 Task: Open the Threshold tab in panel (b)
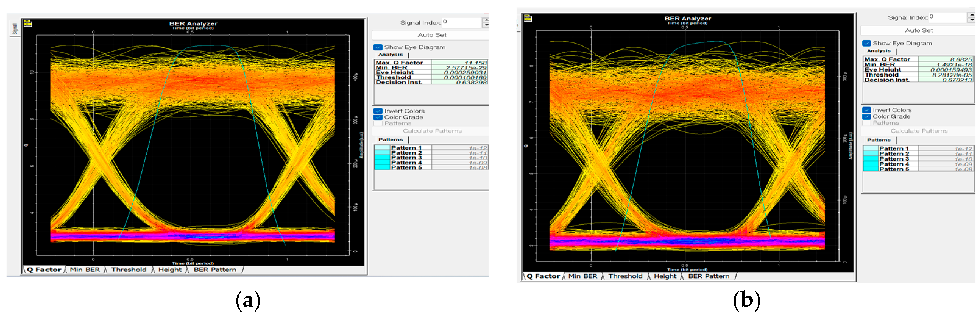tap(625, 276)
